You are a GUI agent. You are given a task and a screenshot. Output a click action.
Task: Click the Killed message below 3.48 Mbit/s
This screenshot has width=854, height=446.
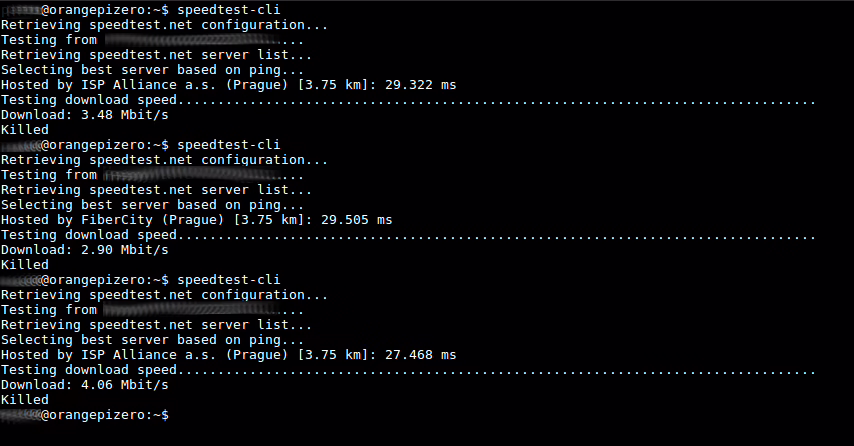tap(25, 130)
